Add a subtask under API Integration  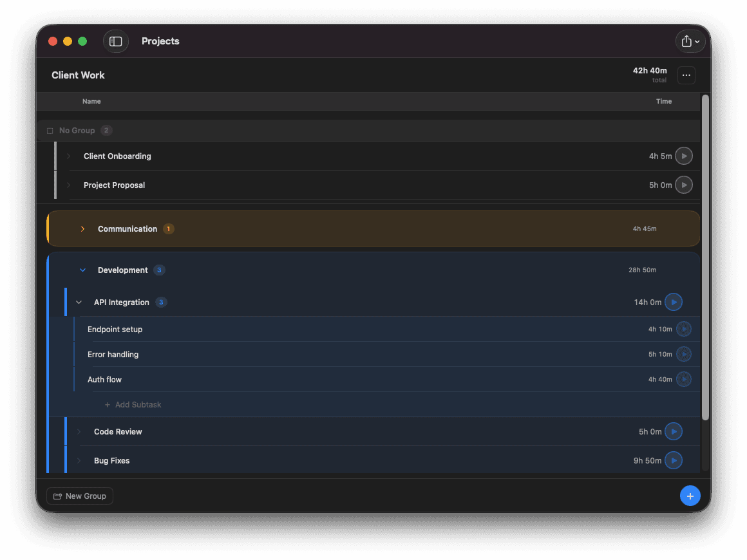tap(133, 404)
